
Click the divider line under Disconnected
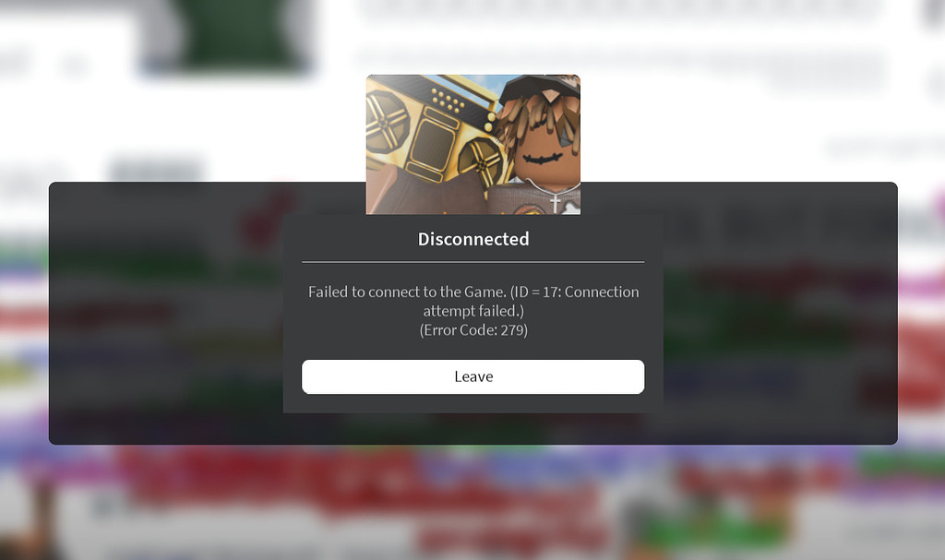coord(473,262)
